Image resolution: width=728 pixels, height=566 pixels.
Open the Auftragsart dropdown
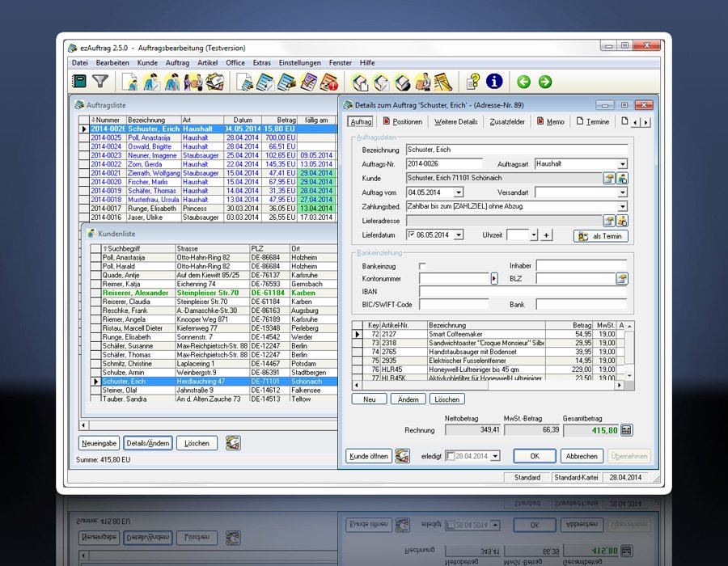point(621,164)
